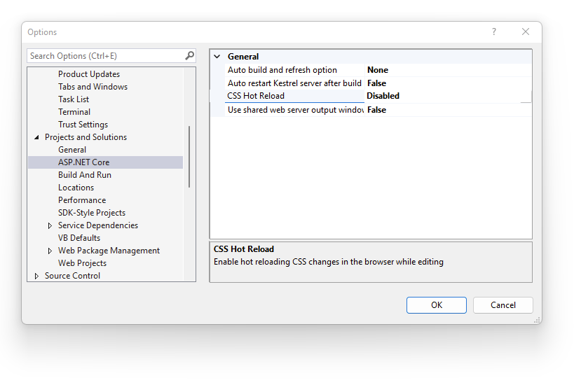Expand the Source Control node

[37, 276]
